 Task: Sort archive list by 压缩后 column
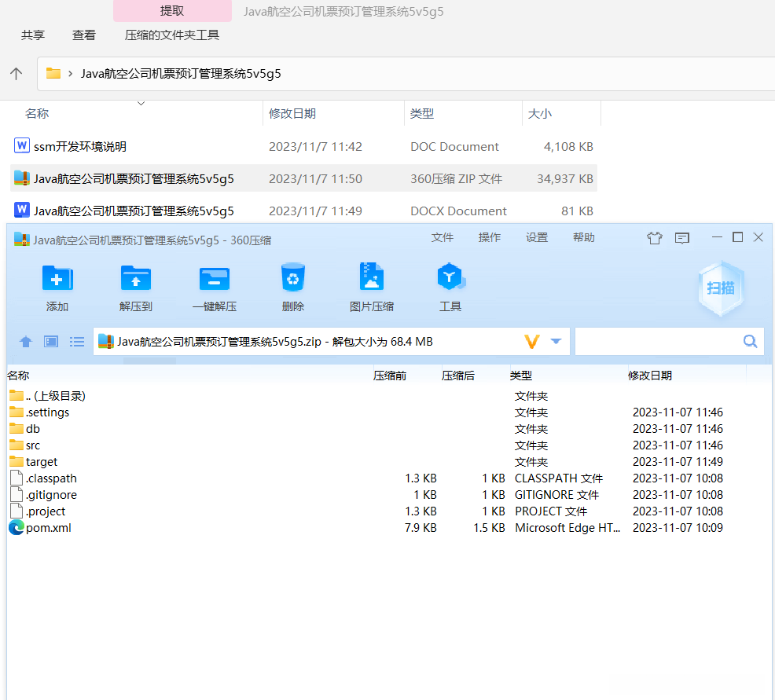[x=458, y=376]
